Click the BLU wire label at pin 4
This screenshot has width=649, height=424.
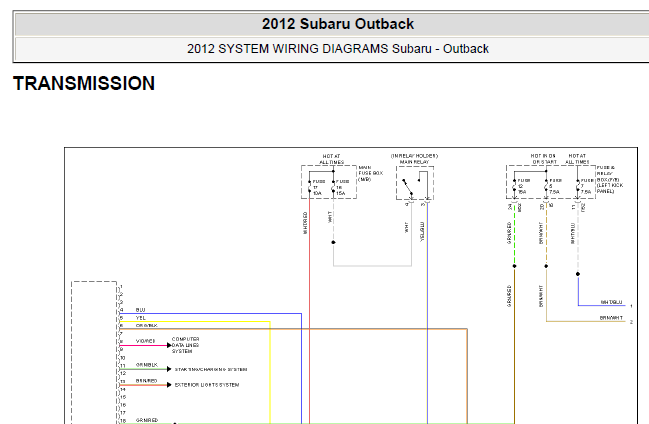click(140, 310)
